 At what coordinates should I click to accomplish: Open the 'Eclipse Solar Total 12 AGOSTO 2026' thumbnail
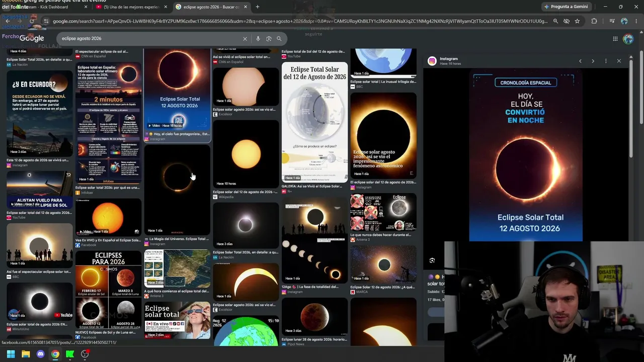pos(177,89)
